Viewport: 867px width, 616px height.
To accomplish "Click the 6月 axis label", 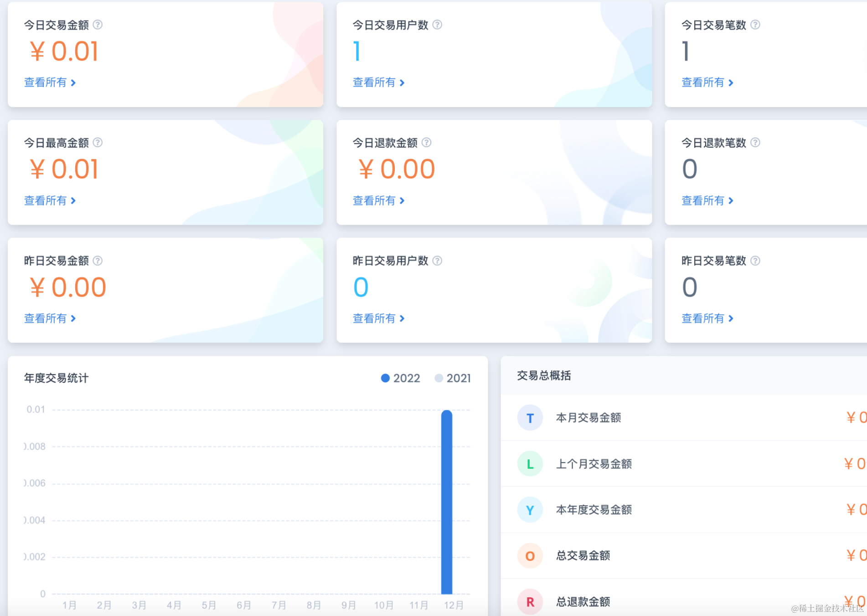I will tap(244, 605).
